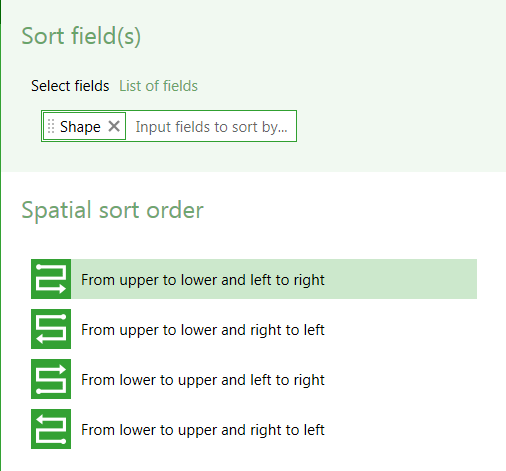
Task: Focus the 'Input fields to sort by...' box
Action: point(211,127)
